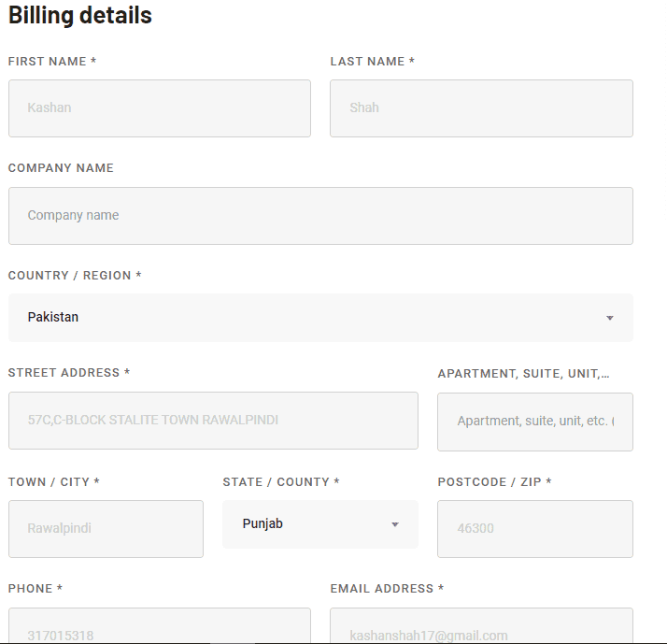Click the Last Name field containing Shah
Viewport: 667px width, 644px height.
(481, 108)
